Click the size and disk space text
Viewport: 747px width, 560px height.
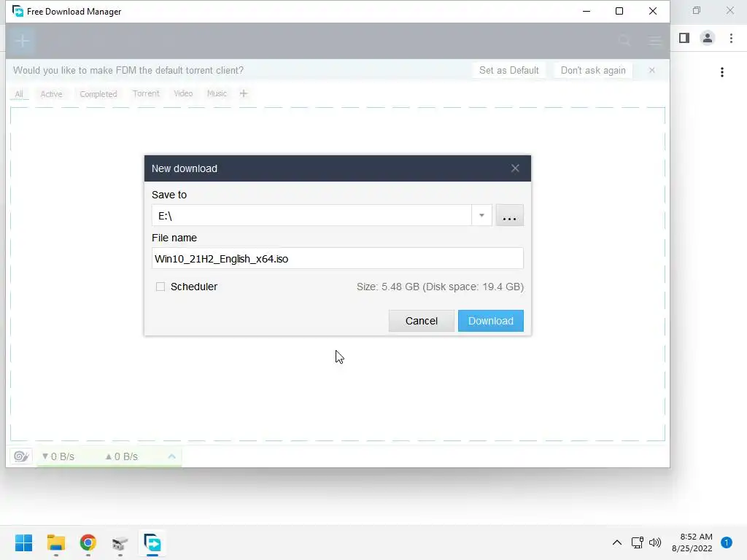click(x=440, y=287)
